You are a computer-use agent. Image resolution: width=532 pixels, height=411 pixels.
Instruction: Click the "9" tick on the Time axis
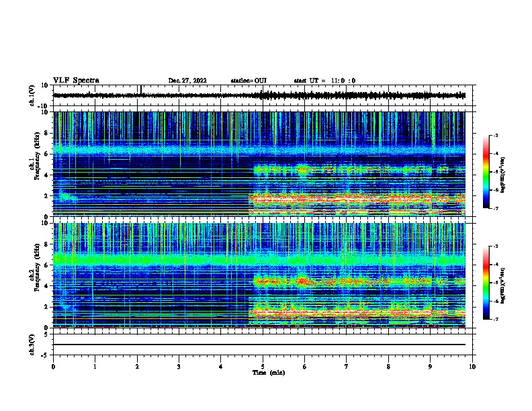[x=430, y=367]
